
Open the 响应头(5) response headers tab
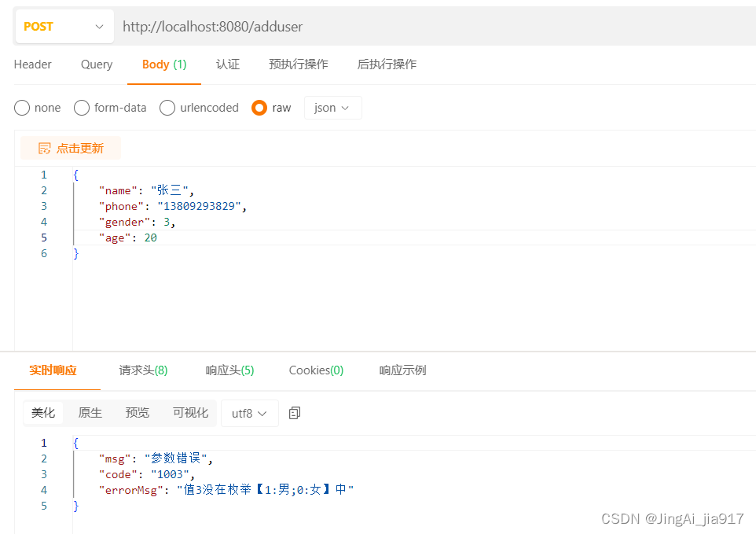click(229, 370)
